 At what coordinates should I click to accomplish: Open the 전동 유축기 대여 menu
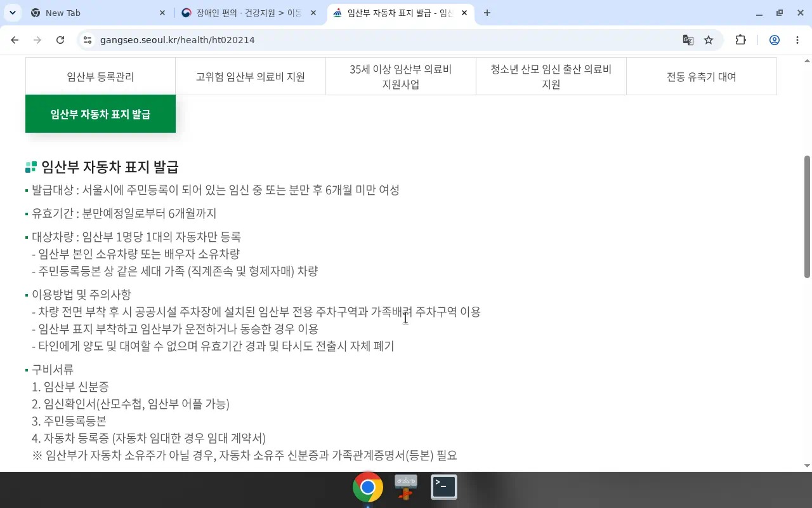[x=702, y=76]
